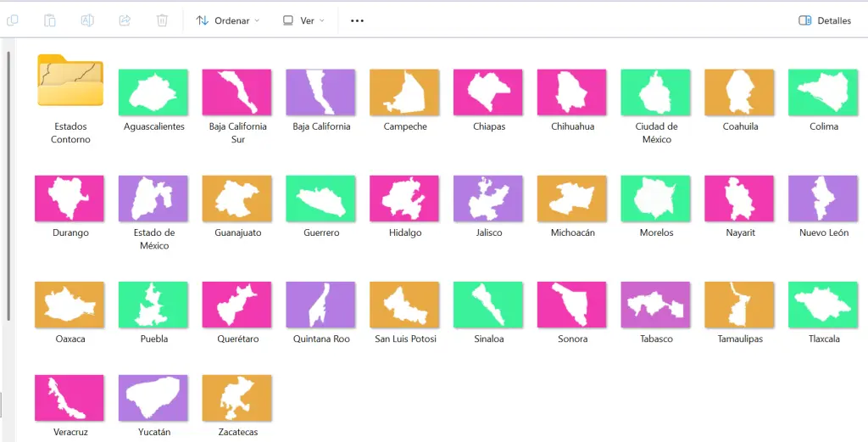This screenshot has height=442, width=868.
Task: Select the Michoacán map thumbnail
Action: 572,199
